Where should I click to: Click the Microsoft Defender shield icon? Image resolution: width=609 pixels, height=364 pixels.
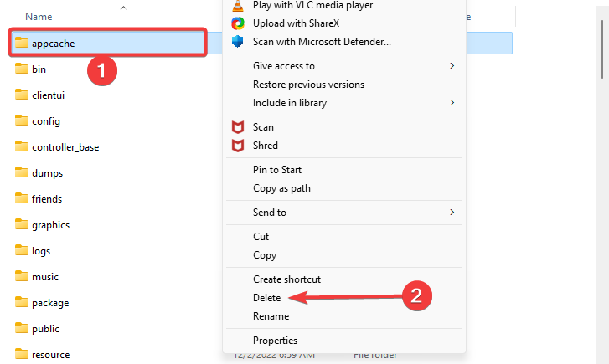pyautogui.click(x=238, y=42)
